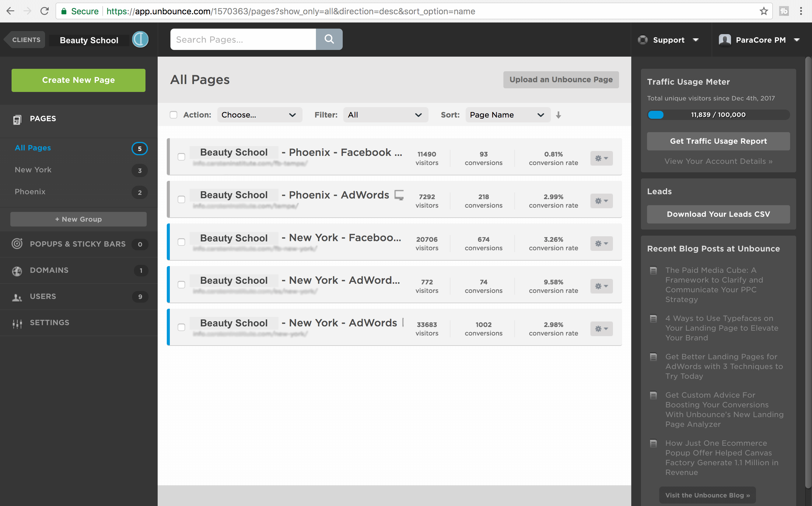Open Popups & Sticky Bars section
Screen dimensions: 812x506
pos(79,244)
